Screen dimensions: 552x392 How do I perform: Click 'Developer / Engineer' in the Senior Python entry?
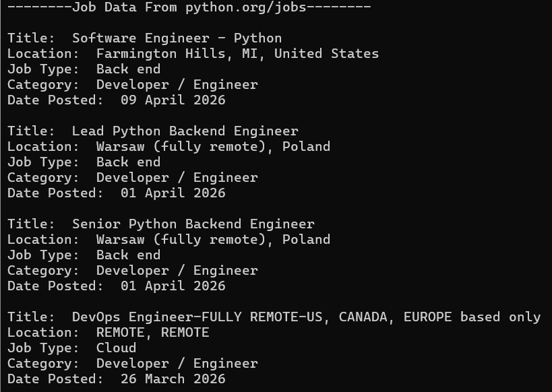pos(177,271)
